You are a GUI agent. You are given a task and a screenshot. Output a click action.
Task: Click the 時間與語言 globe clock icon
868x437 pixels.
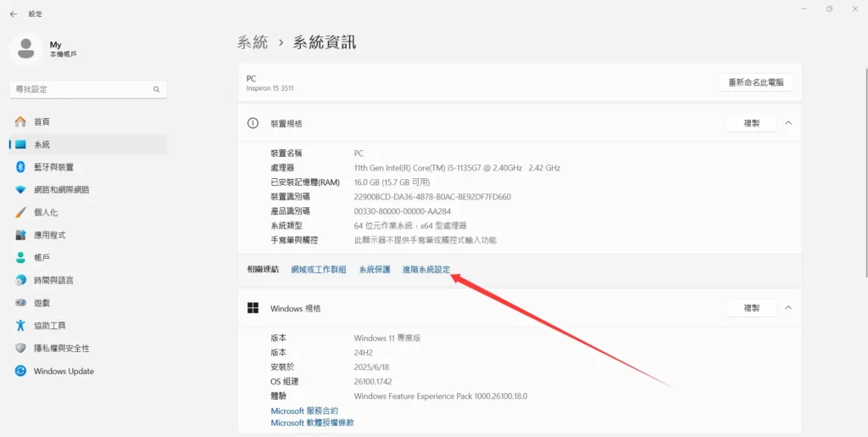(x=20, y=280)
